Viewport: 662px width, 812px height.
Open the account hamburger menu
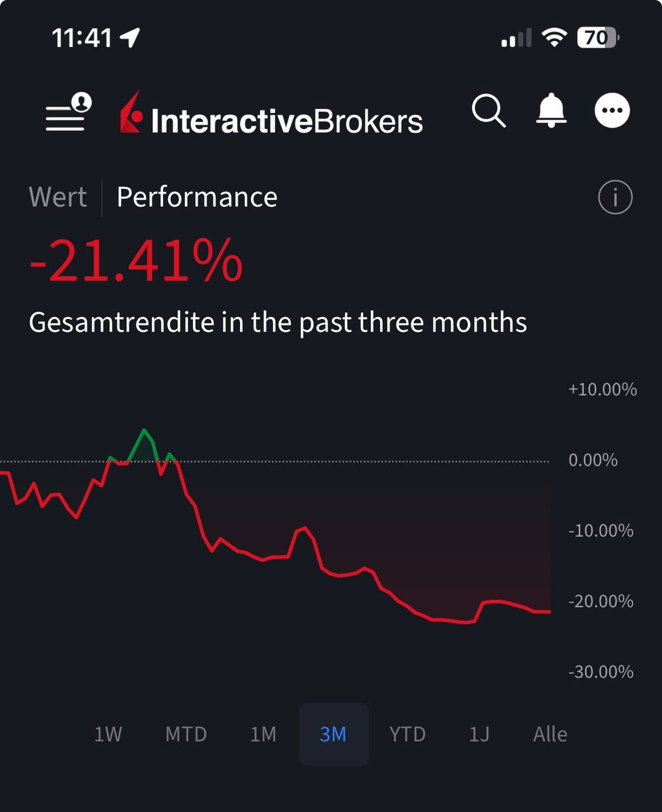click(x=67, y=112)
